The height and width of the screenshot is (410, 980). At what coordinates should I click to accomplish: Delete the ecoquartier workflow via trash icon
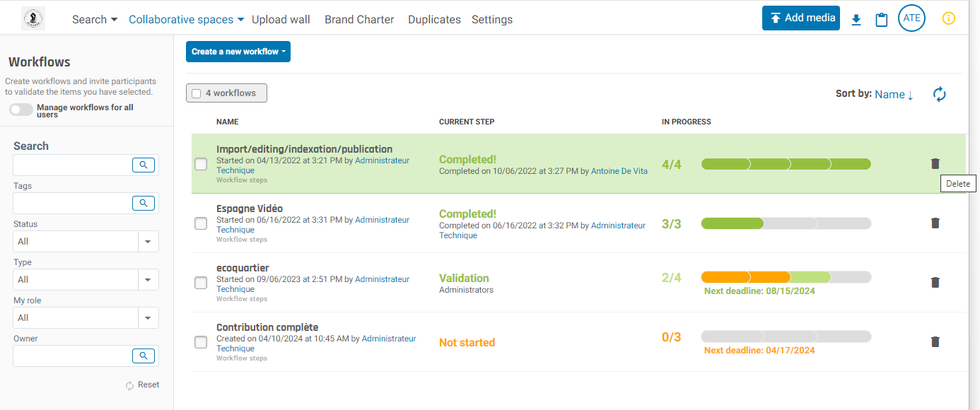pyautogui.click(x=935, y=283)
